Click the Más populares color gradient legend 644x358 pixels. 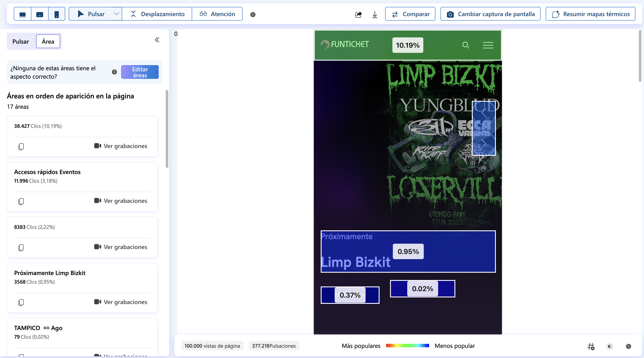point(407,346)
